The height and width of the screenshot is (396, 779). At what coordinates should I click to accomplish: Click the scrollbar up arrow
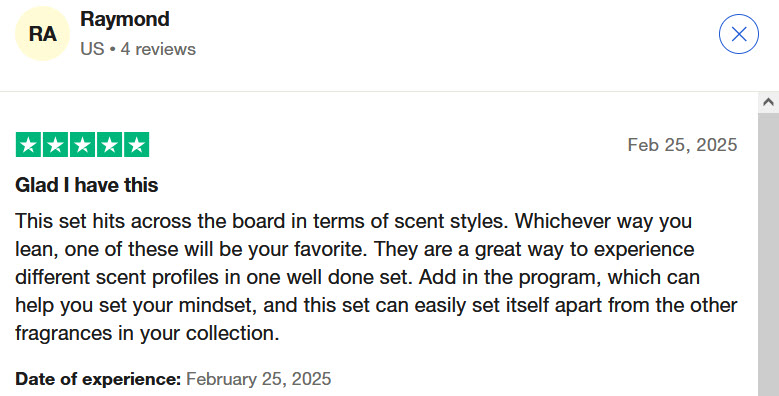768,102
